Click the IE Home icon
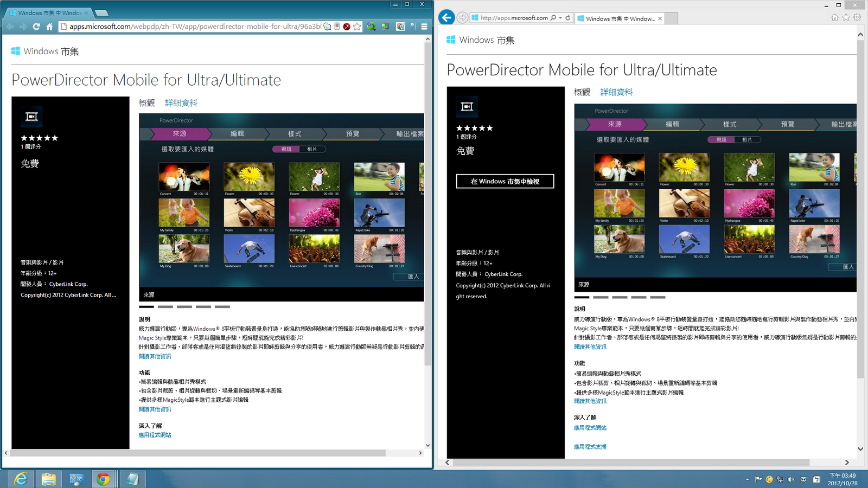The height and width of the screenshot is (488, 868). pos(835,17)
